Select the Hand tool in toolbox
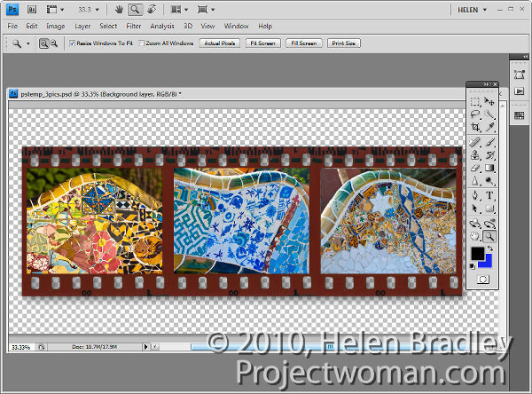The width and height of the screenshot is (532, 394). pos(475,236)
